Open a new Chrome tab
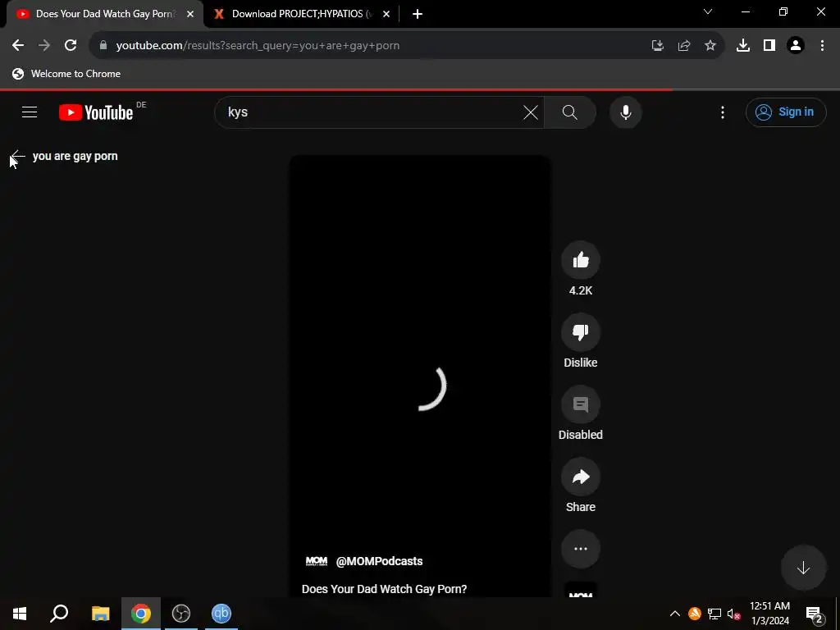The width and height of the screenshot is (840, 630). [418, 14]
